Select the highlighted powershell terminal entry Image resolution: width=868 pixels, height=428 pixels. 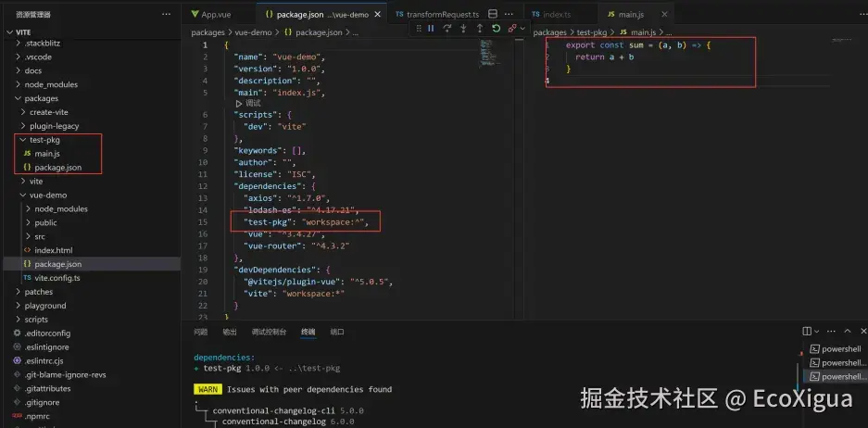tap(835, 376)
